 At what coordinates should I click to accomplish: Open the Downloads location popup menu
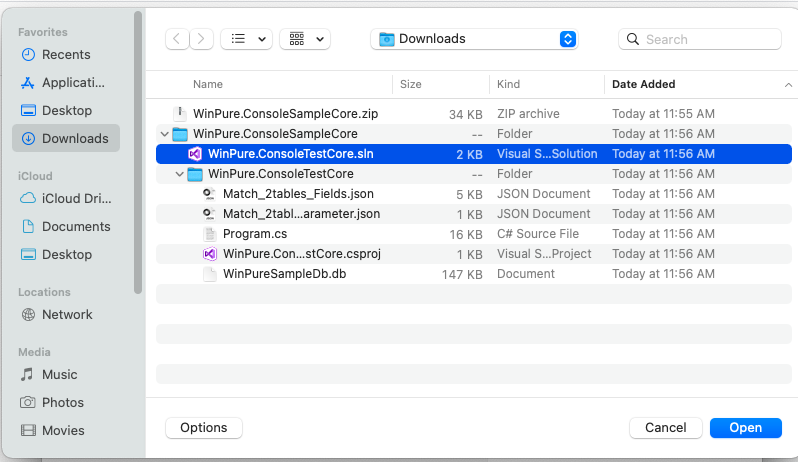(x=474, y=39)
